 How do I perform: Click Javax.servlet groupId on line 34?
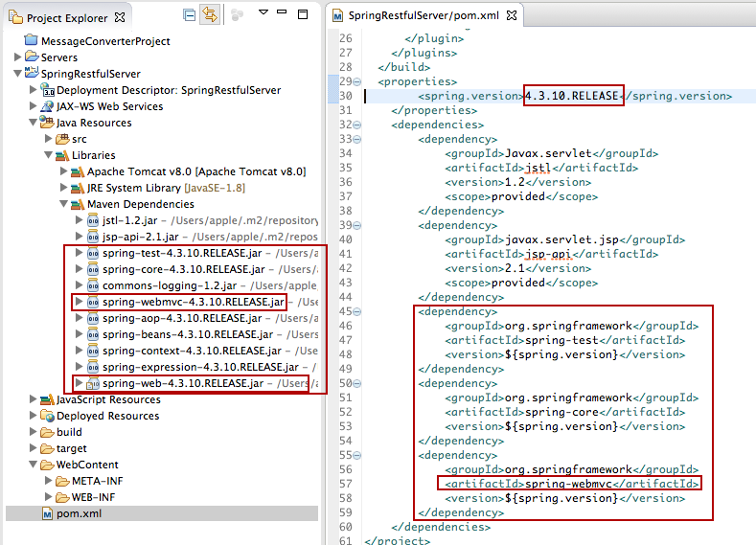[x=548, y=153]
